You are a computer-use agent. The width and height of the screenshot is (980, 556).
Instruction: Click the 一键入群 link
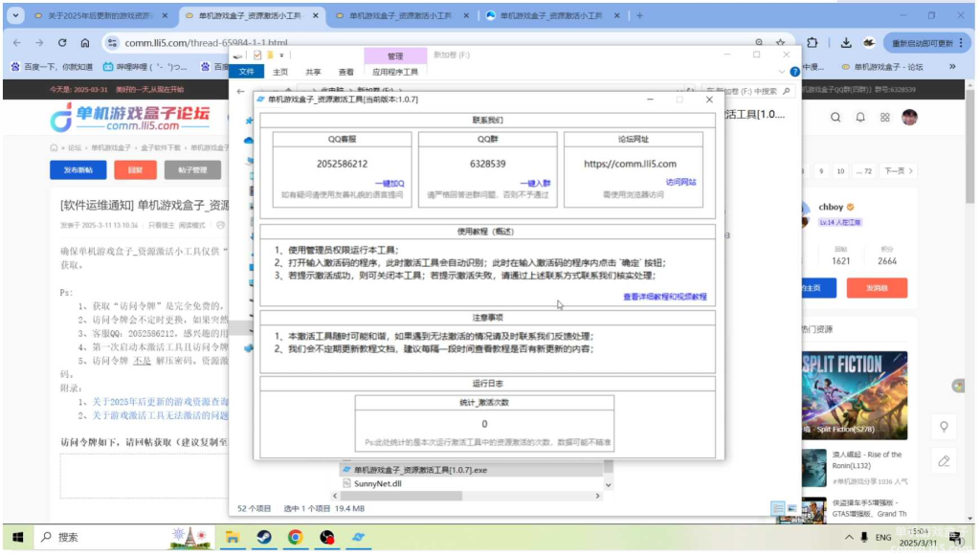coord(536,184)
